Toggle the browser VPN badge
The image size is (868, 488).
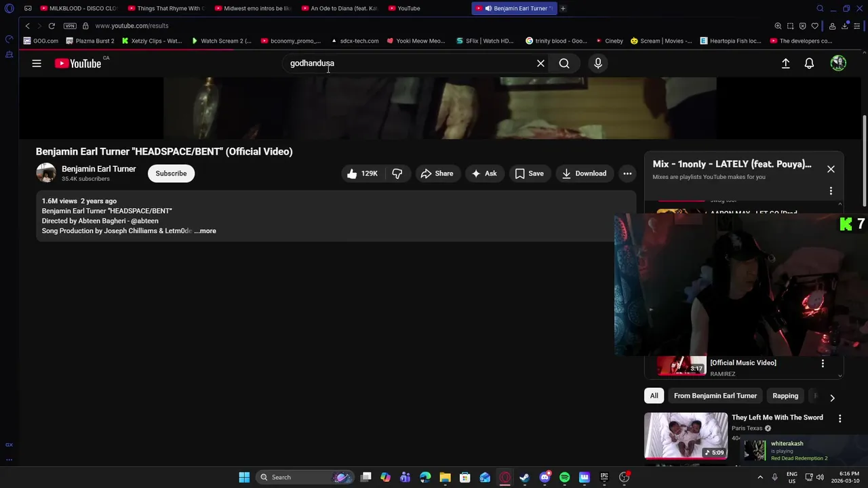(70, 26)
